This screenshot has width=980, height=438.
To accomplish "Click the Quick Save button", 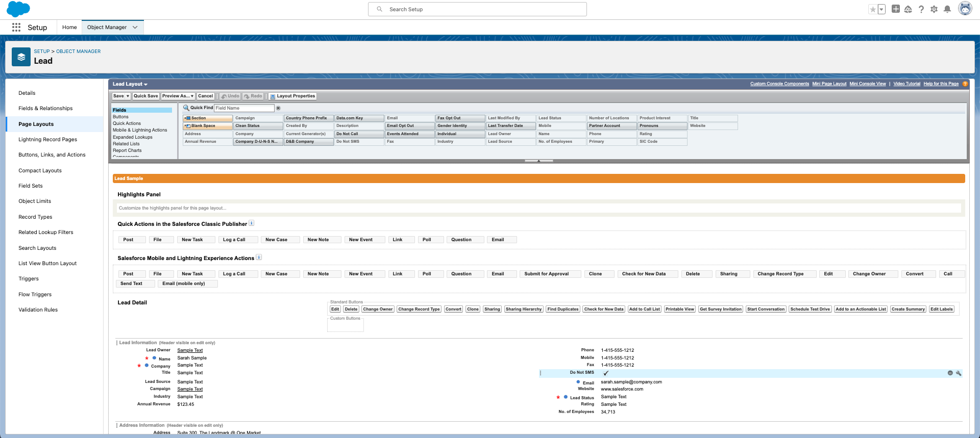I will pyautogui.click(x=146, y=96).
